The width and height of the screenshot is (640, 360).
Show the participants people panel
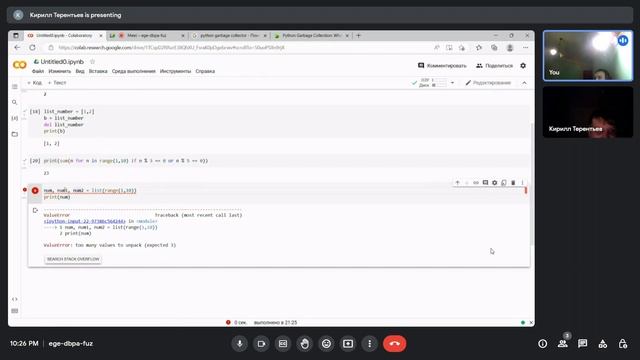(x=563, y=344)
